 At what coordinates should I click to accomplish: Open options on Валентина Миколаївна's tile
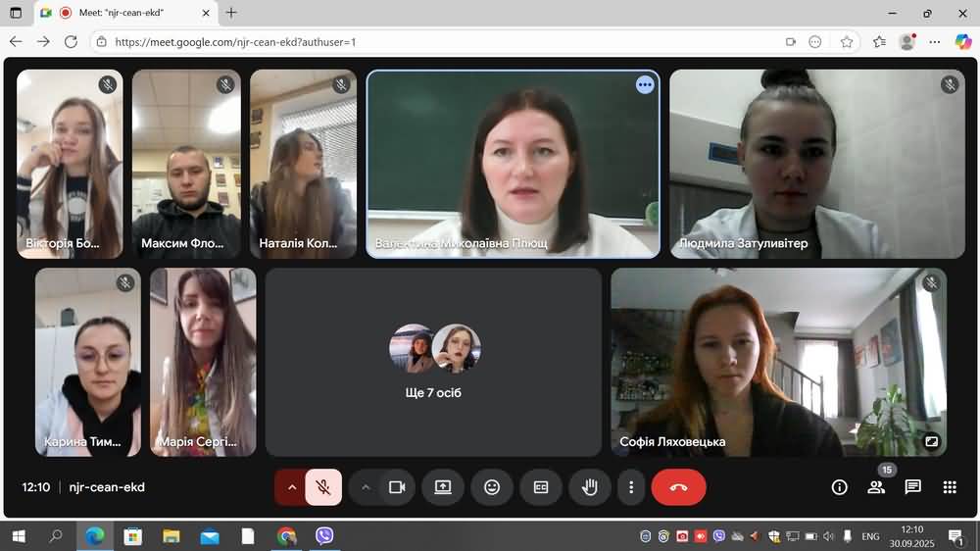[x=644, y=85]
